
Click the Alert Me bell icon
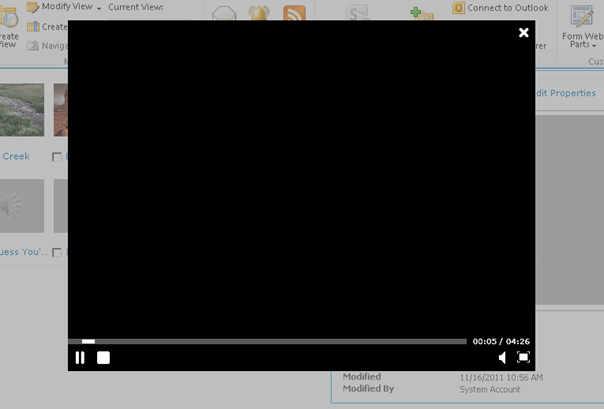pyautogui.click(x=259, y=13)
